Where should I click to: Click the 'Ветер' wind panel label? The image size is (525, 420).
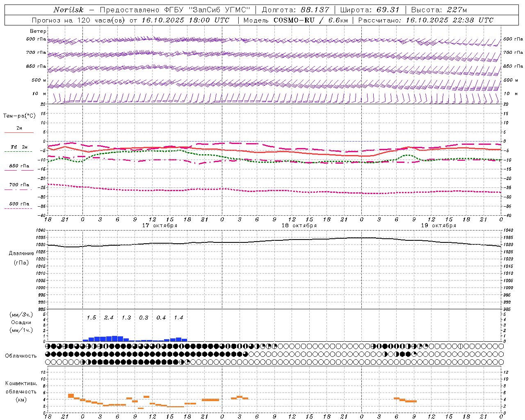click(x=38, y=31)
